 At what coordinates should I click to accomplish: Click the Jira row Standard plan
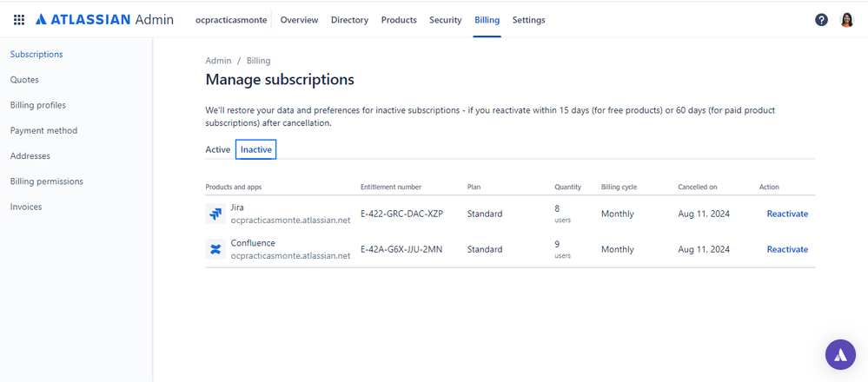pos(485,214)
